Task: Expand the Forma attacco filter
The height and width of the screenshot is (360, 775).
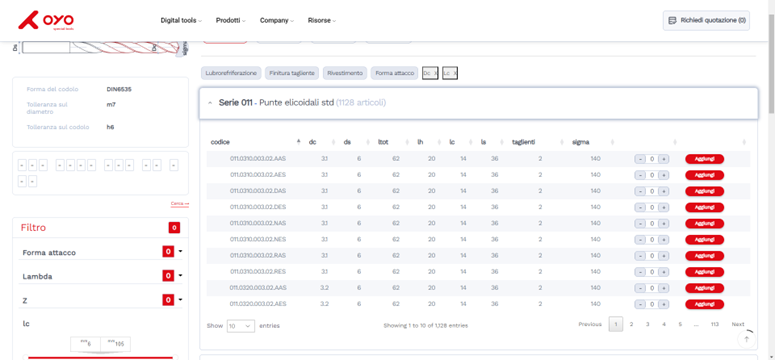Action: [x=180, y=252]
